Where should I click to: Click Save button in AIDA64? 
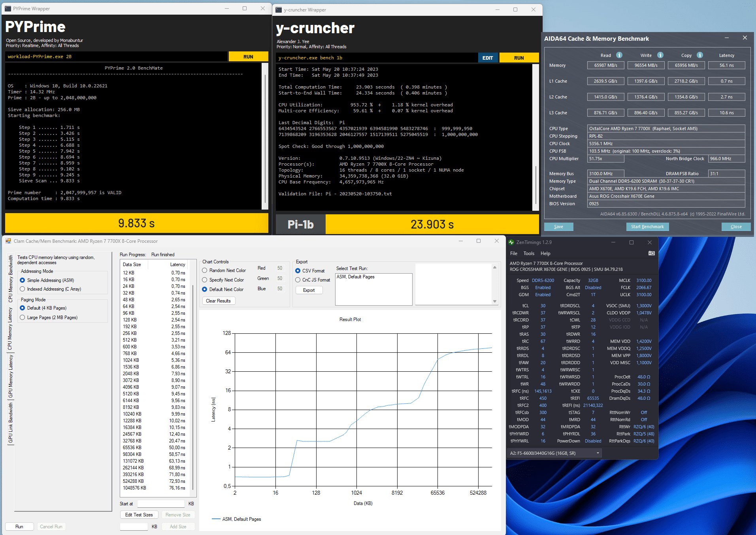coord(558,227)
